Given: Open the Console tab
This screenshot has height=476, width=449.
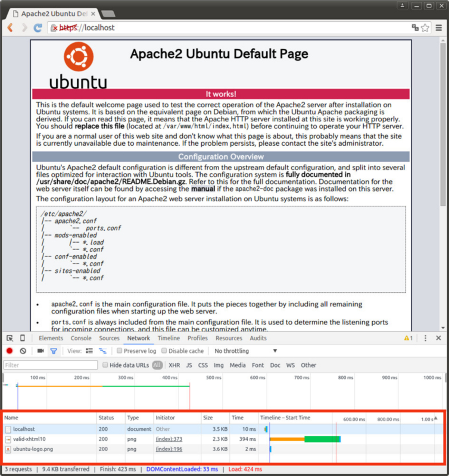Looking at the screenshot, I should pyautogui.click(x=81, y=338).
